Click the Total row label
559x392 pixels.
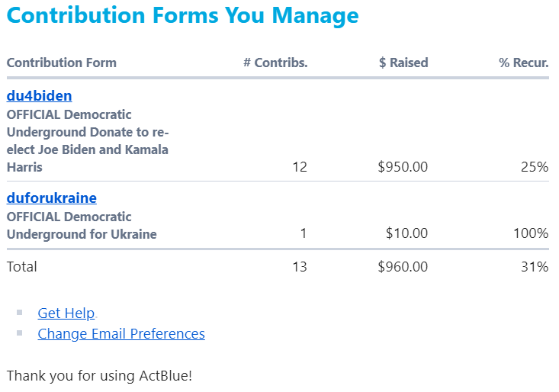click(x=21, y=267)
